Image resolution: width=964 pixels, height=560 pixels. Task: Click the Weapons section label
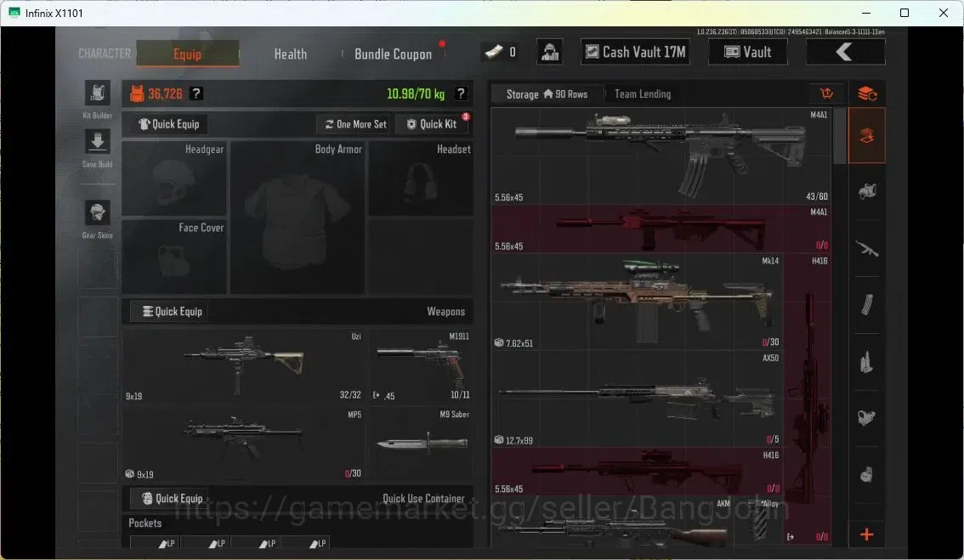coord(445,312)
